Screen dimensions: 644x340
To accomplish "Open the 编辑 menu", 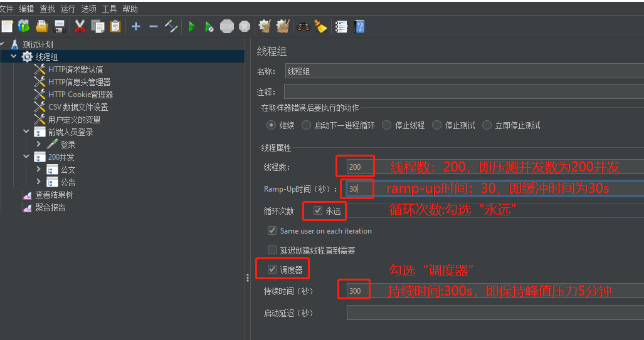I will (26, 9).
